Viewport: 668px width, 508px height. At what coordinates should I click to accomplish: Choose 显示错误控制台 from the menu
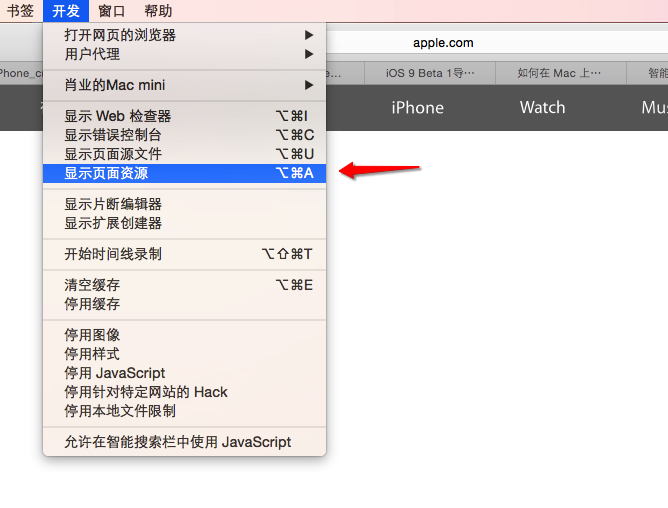click(x=184, y=135)
